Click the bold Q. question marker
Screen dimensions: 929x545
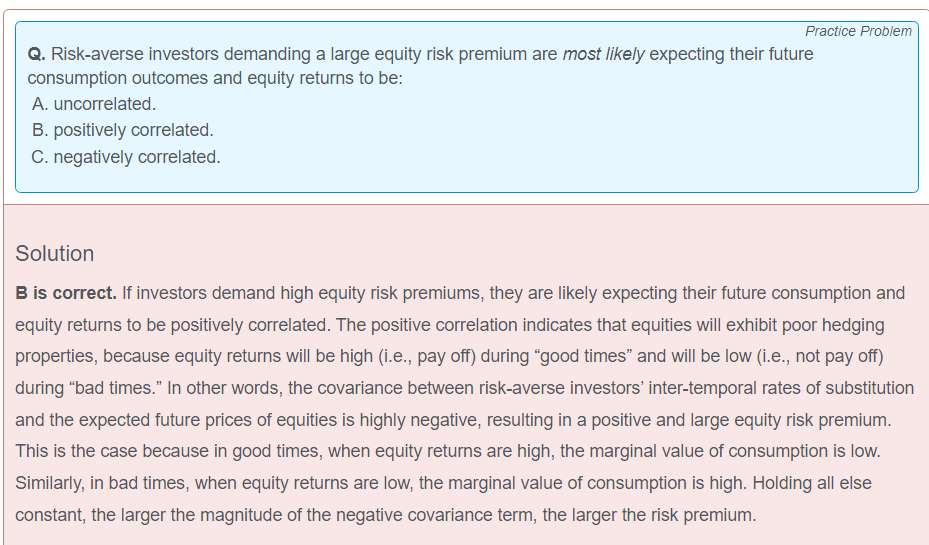click(36, 54)
